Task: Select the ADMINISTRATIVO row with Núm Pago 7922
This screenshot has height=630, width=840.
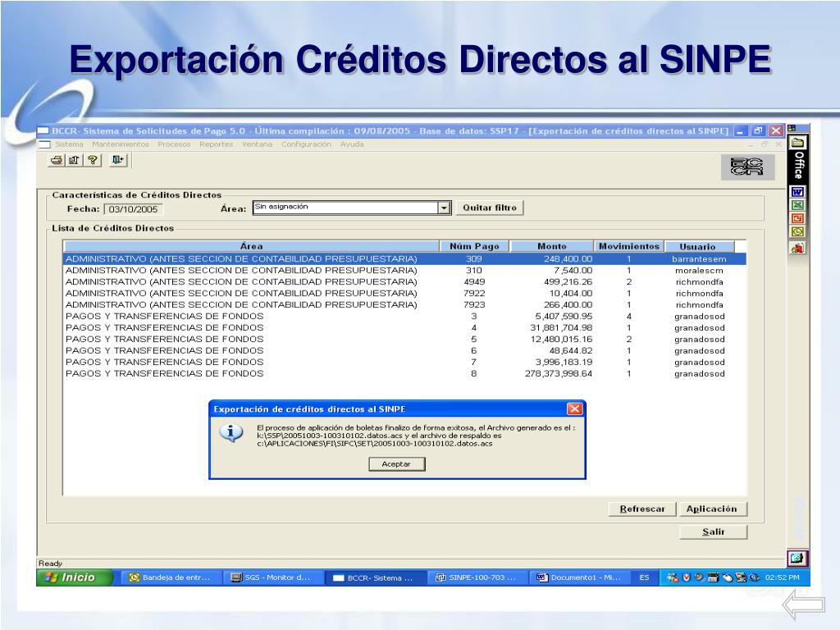Action: click(404, 294)
